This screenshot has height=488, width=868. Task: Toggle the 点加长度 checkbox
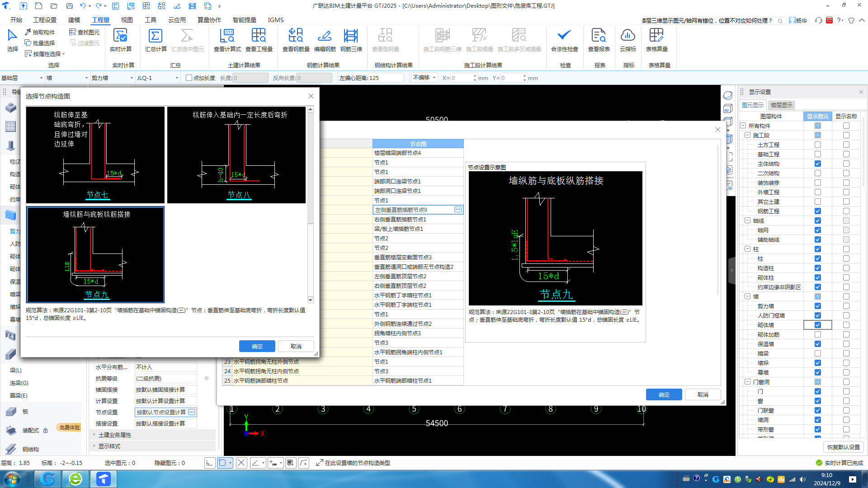click(x=189, y=78)
